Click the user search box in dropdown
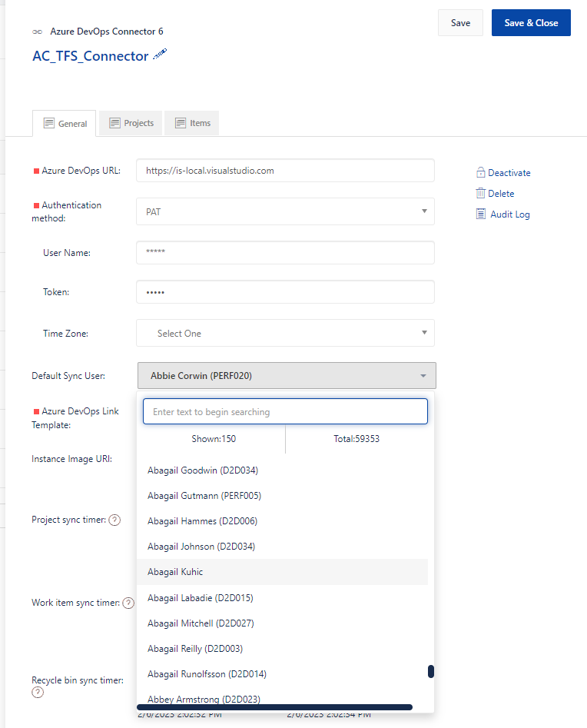This screenshot has height=728, width=587. tap(285, 411)
